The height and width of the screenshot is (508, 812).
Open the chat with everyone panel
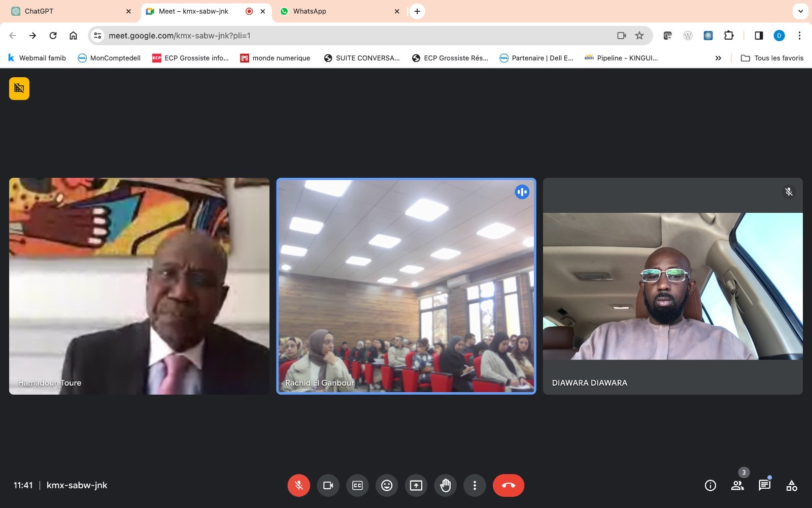click(x=764, y=485)
